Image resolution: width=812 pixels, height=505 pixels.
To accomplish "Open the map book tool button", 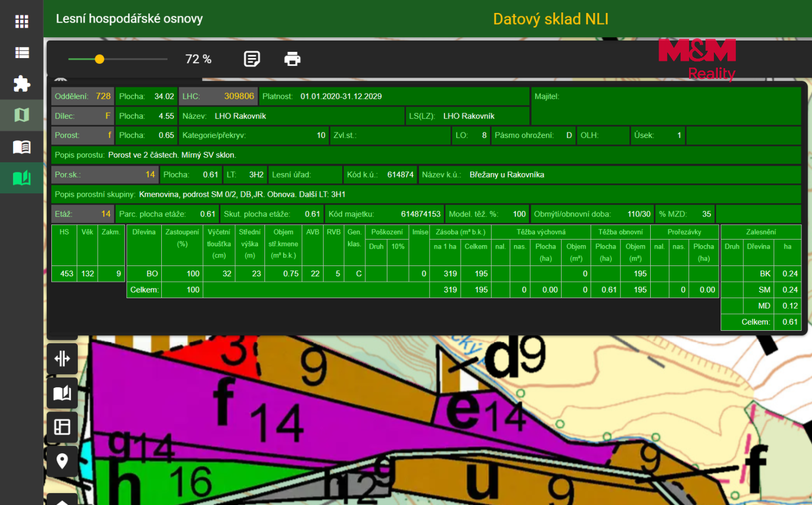I will (62, 393).
